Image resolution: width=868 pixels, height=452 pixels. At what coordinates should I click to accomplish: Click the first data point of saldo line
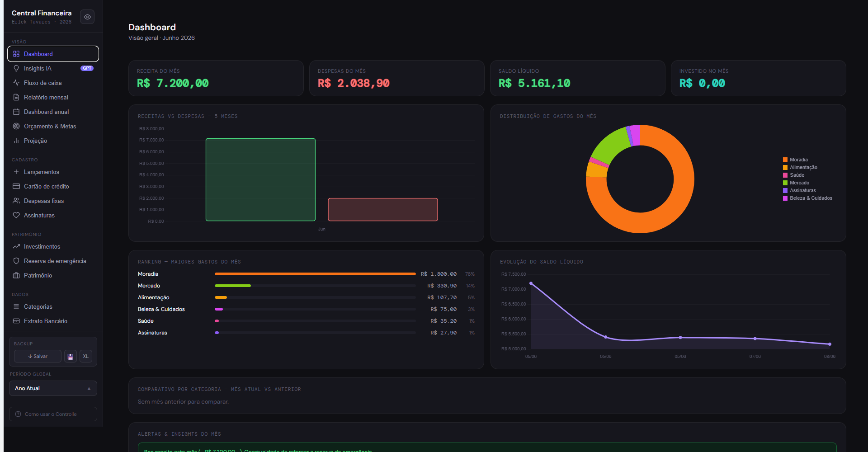coord(531,283)
